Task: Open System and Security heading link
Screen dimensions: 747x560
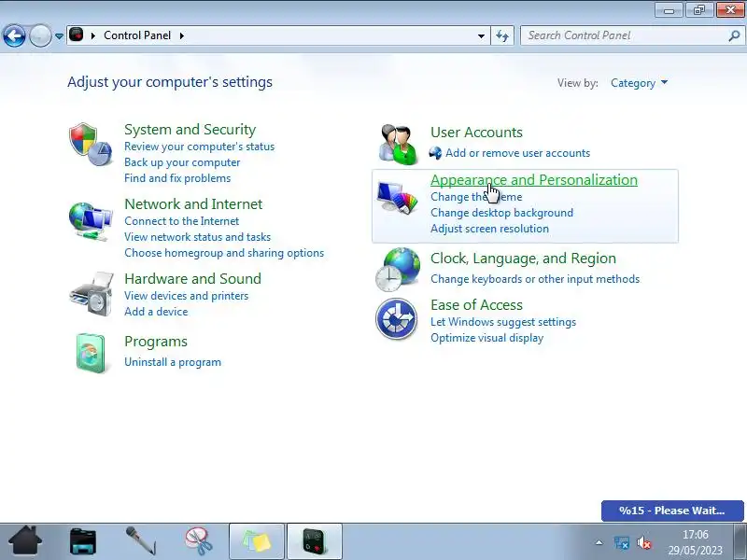Action: click(190, 130)
